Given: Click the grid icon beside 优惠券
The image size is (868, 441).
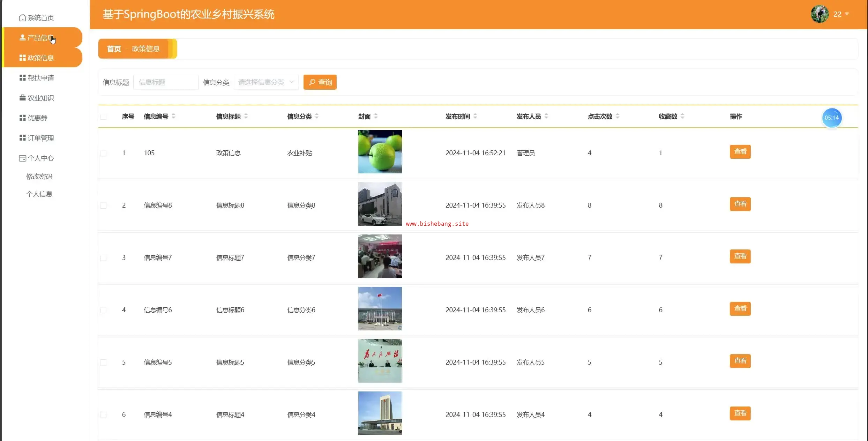Looking at the screenshot, I should click(22, 118).
